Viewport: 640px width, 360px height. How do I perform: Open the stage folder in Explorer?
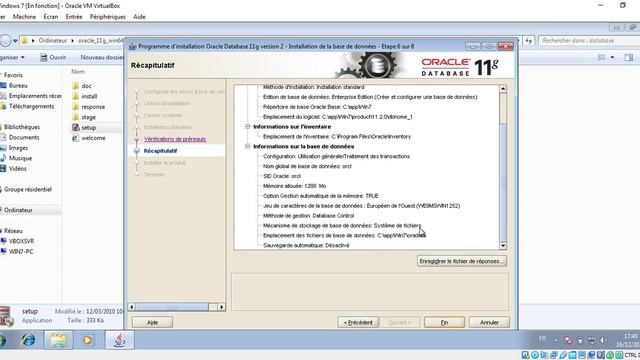84,117
